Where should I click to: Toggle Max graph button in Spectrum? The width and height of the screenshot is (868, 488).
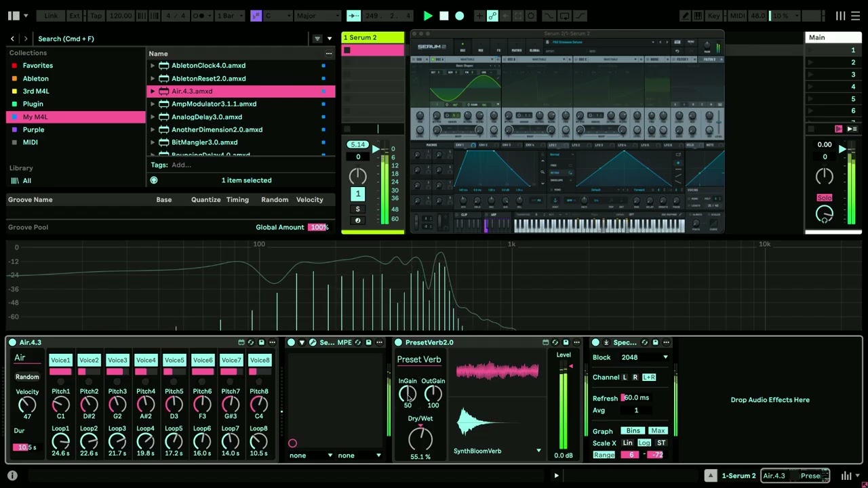click(657, 431)
